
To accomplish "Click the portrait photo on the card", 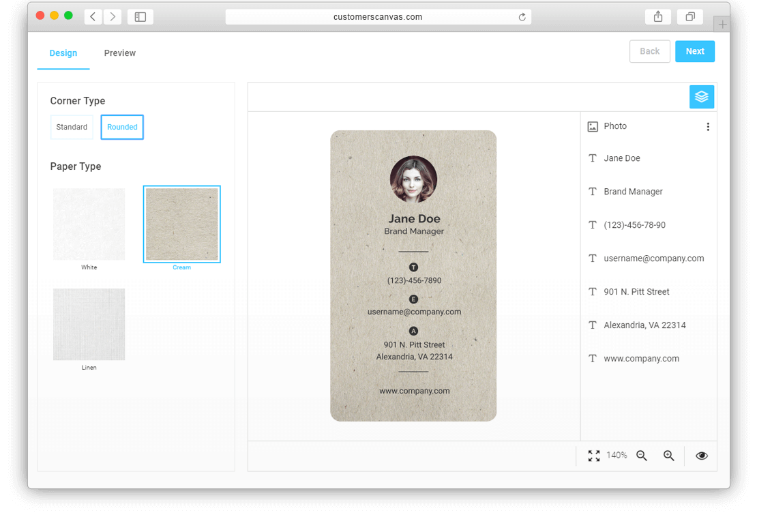I will 413,179.
